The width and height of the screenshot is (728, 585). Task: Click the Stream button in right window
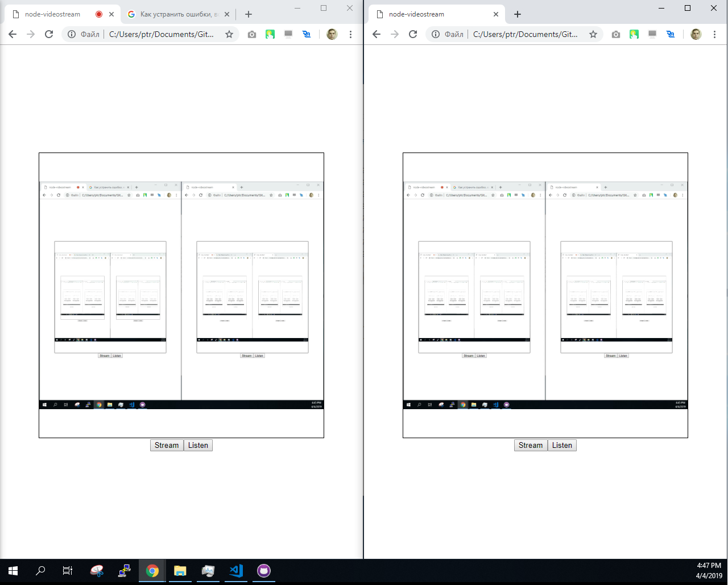(x=531, y=446)
